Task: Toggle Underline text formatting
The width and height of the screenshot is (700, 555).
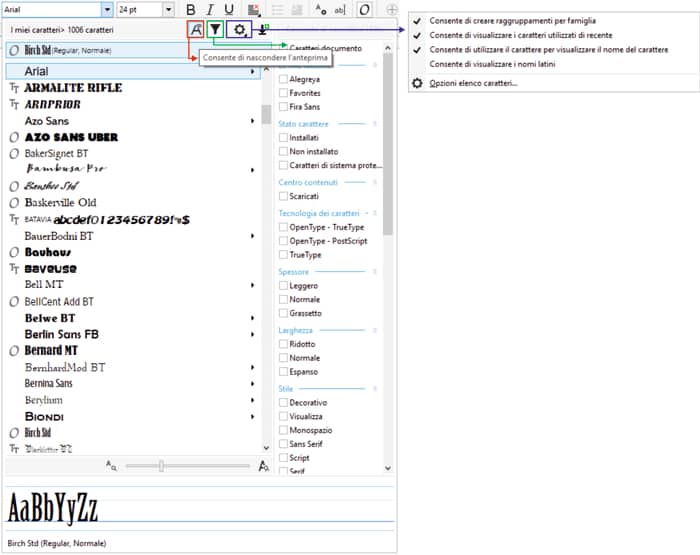Action: (x=229, y=9)
